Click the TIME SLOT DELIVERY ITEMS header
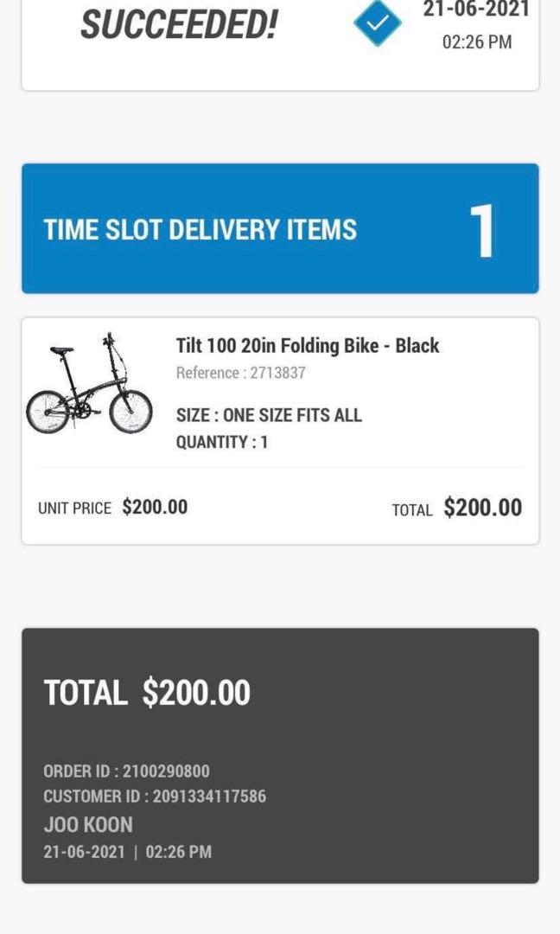560x934 pixels. click(x=200, y=229)
